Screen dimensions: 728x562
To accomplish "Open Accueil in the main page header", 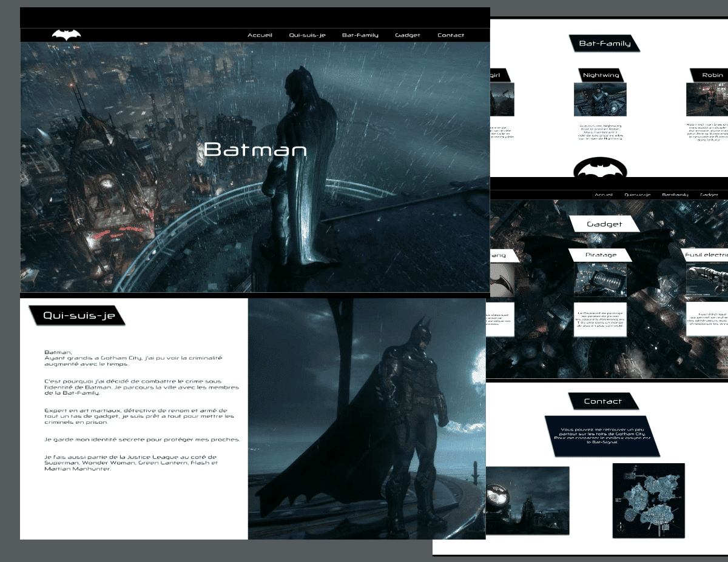I will pyautogui.click(x=260, y=35).
